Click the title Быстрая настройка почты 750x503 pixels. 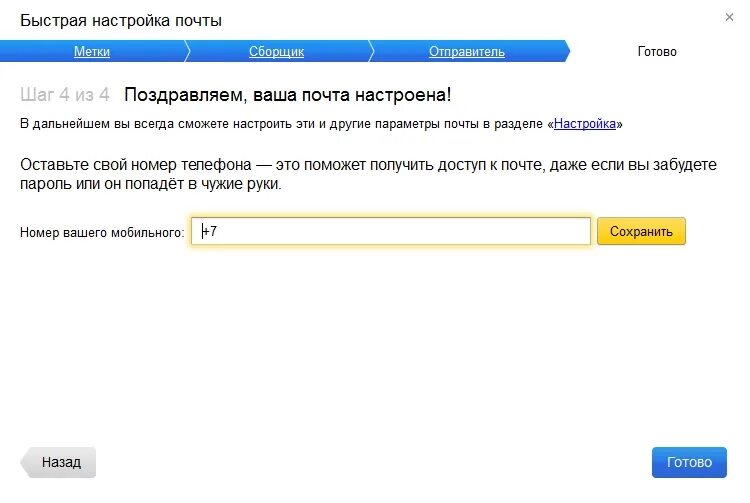click(x=121, y=21)
